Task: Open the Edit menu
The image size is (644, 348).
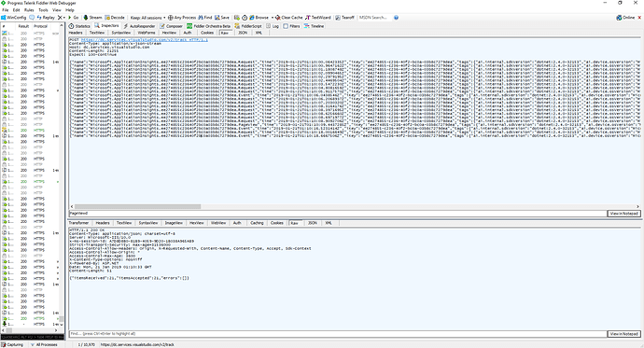Action: (x=17, y=10)
